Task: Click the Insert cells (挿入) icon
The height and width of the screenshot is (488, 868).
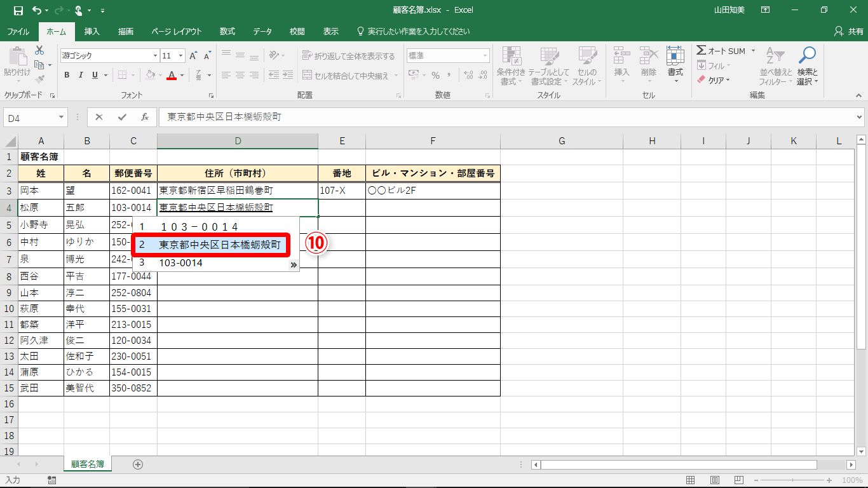Action: tap(621, 56)
